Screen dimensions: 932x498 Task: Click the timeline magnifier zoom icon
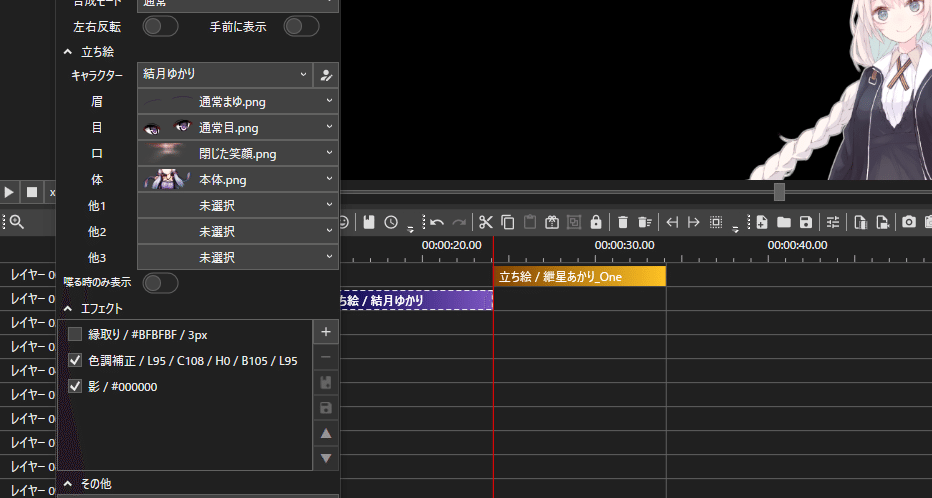point(17,222)
